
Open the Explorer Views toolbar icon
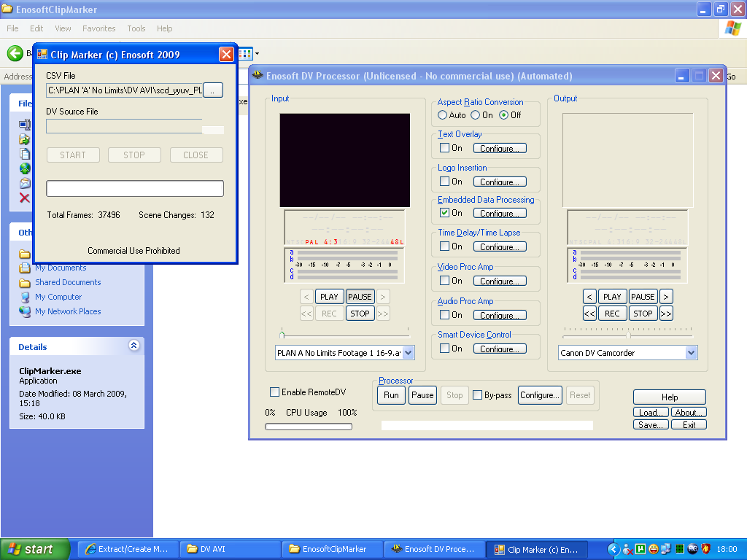(245, 54)
